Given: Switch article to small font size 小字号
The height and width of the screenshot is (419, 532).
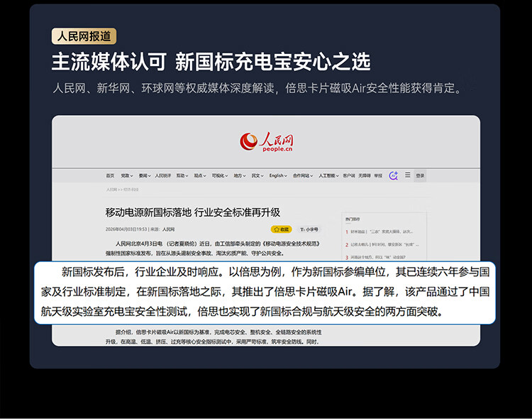Looking at the screenshot, I should [x=309, y=229].
